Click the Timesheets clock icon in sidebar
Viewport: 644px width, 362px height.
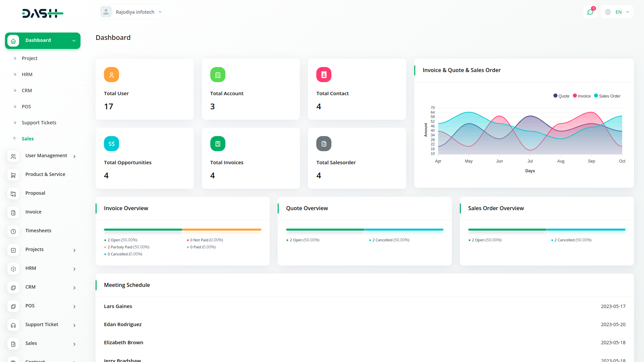coord(13,231)
